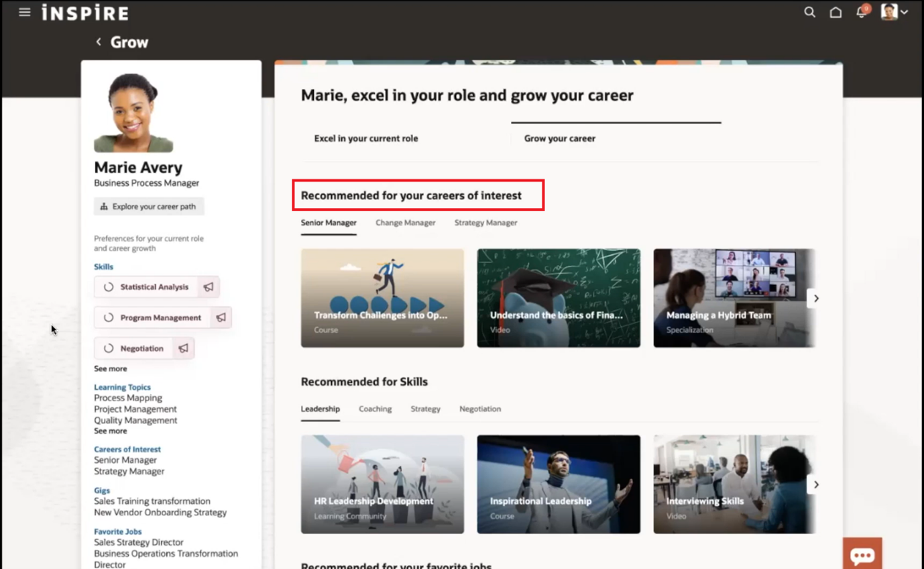Click the Explore your career path button

149,206
